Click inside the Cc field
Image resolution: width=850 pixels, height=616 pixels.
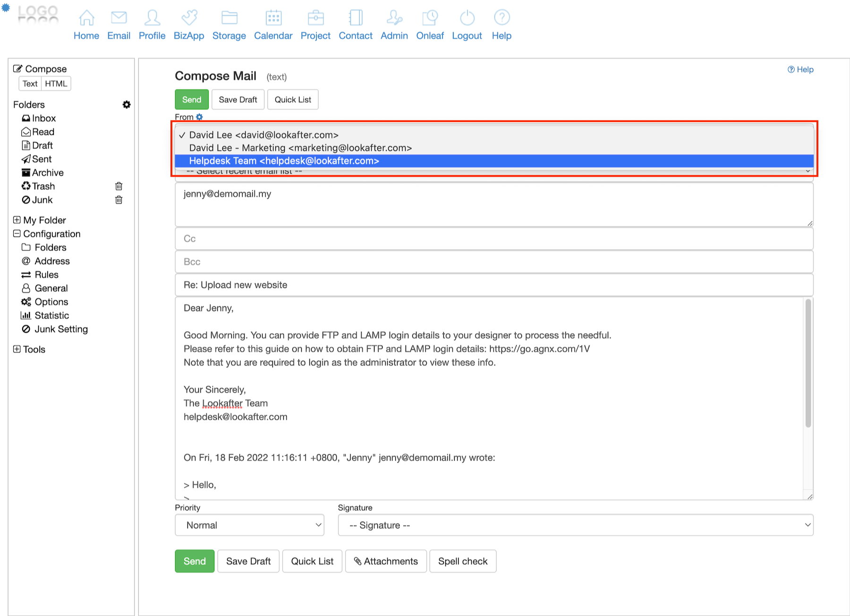(x=493, y=239)
